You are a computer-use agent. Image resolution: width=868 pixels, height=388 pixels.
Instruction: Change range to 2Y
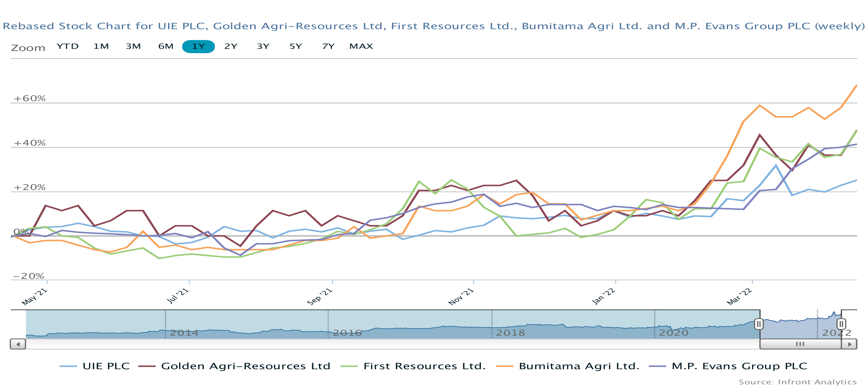tap(231, 46)
